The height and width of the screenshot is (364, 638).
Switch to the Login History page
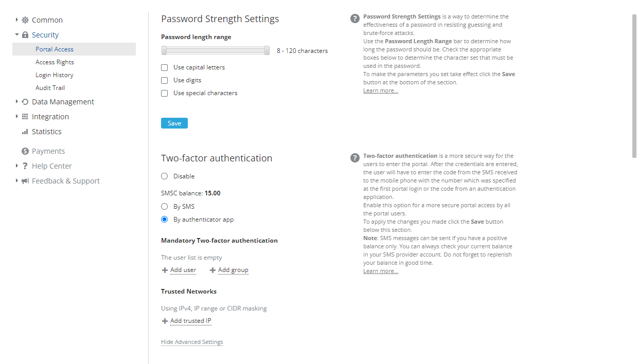tap(54, 75)
